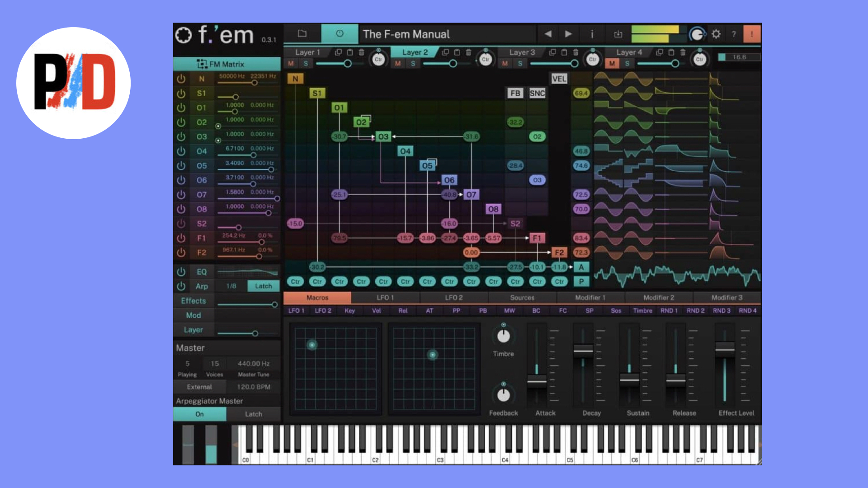Viewport: 868px width, 488px height.
Task: Open the Effects section
Action: [x=193, y=301]
